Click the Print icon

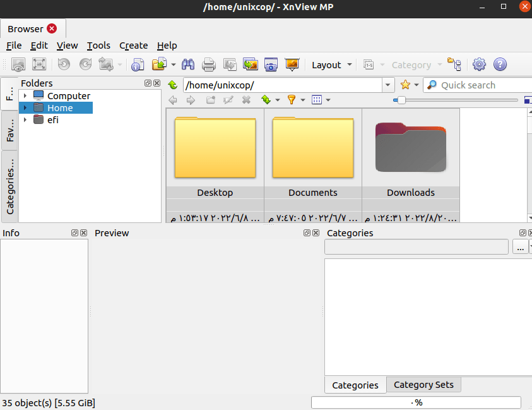[x=209, y=64]
